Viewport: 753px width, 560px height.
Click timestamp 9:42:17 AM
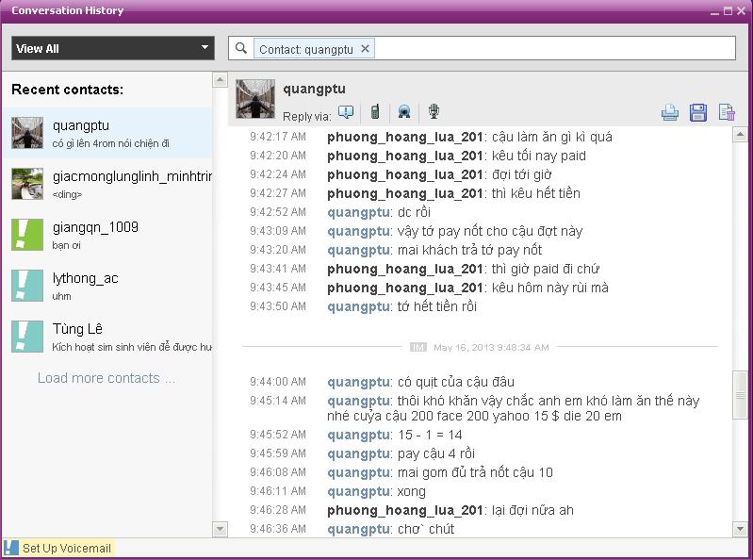click(x=278, y=137)
